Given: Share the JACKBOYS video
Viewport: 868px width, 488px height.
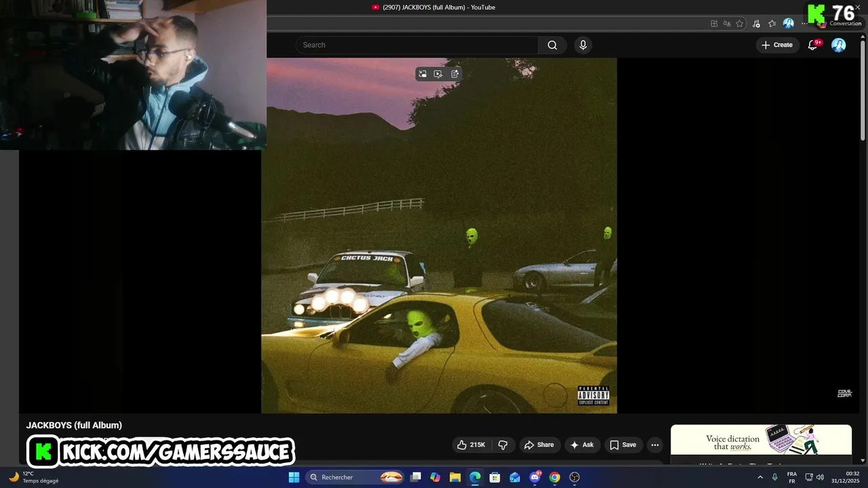Looking at the screenshot, I should point(539,445).
